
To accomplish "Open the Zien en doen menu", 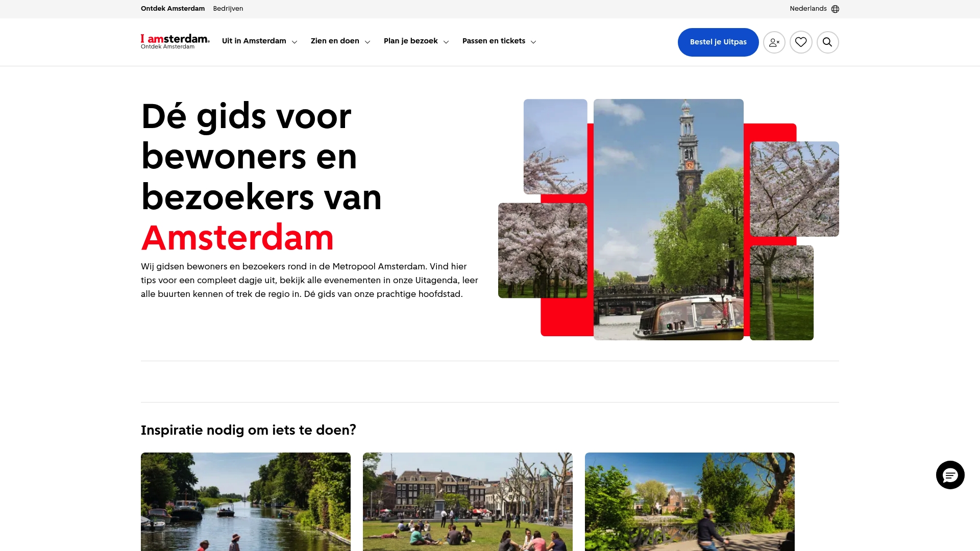I will (340, 41).
